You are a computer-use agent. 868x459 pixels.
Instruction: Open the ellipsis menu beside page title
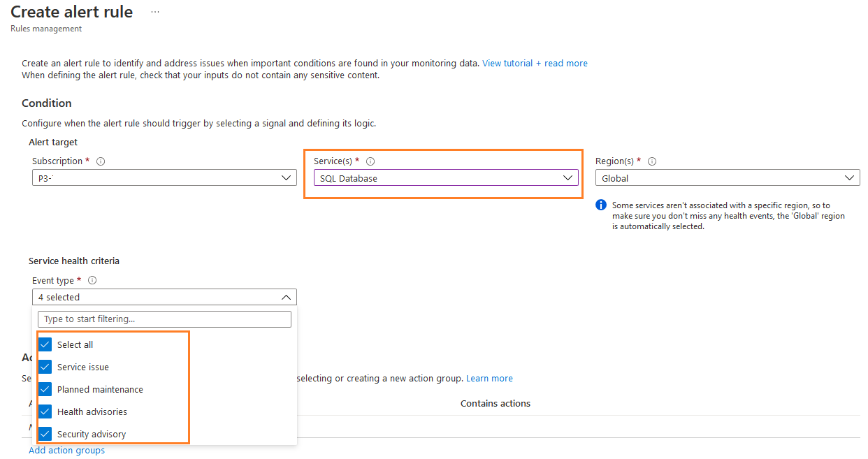(x=155, y=13)
